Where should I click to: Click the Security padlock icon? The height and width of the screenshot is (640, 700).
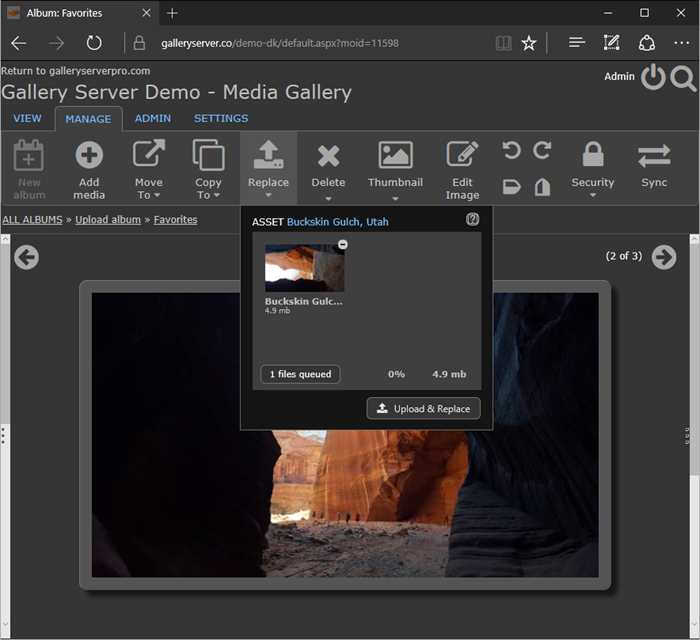(593, 154)
